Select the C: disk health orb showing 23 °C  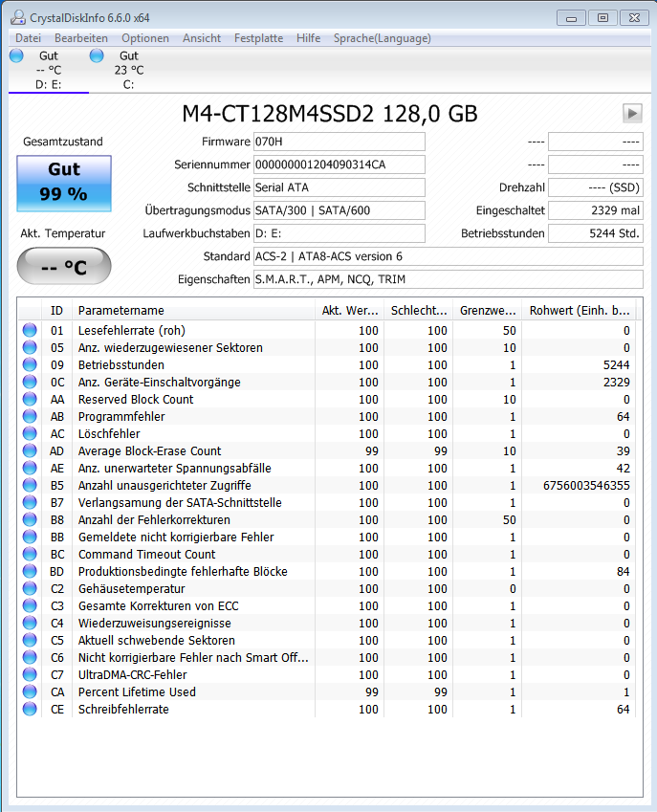pyautogui.click(x=97, y=55)
